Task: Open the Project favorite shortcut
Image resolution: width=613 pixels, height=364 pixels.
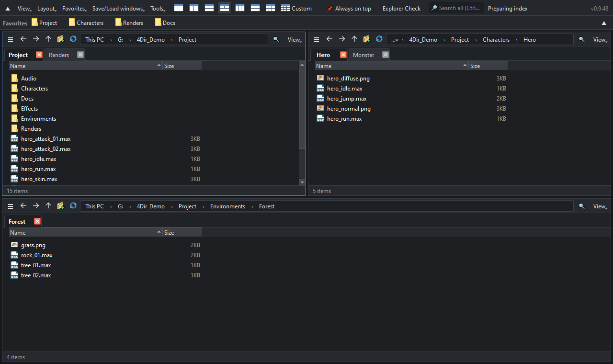Action: pos(44,23)
